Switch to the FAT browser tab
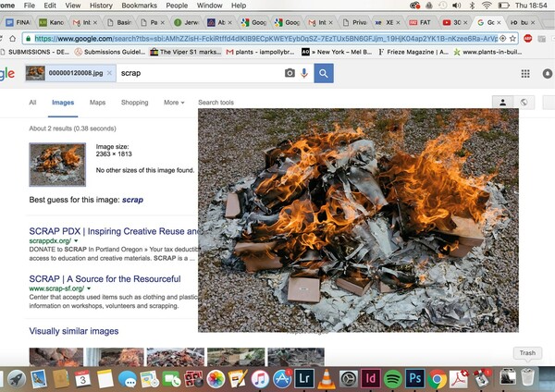555x392 pixels. pyautogui.click(x=421, y=22)
